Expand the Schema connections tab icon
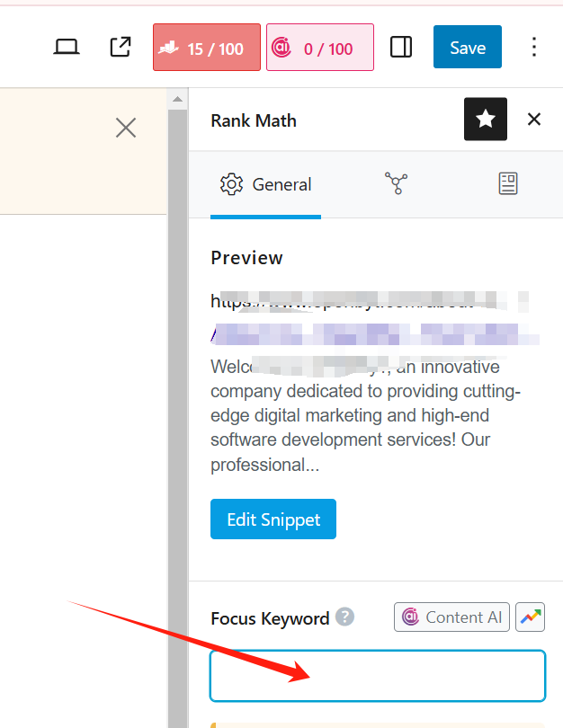The image size is (563, 728). 397,184
